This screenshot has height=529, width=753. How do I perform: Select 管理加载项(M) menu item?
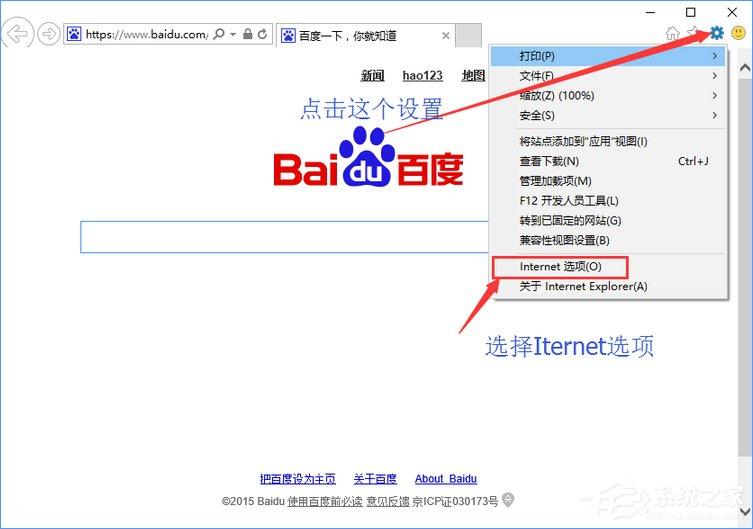(x=608, y=181)
